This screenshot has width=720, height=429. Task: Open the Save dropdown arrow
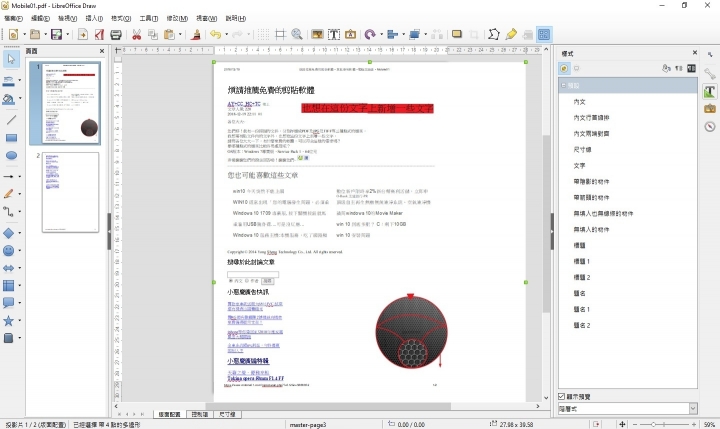coord(68,34)
